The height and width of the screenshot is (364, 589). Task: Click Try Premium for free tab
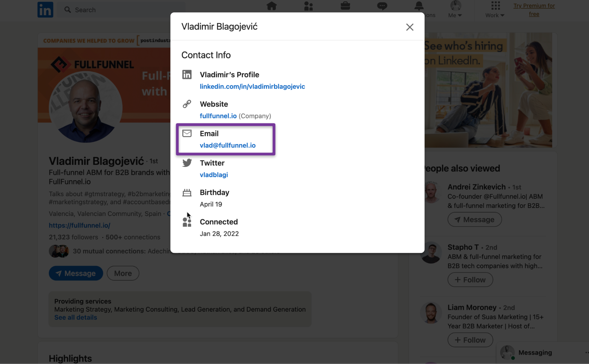click(x=534, y=10)
